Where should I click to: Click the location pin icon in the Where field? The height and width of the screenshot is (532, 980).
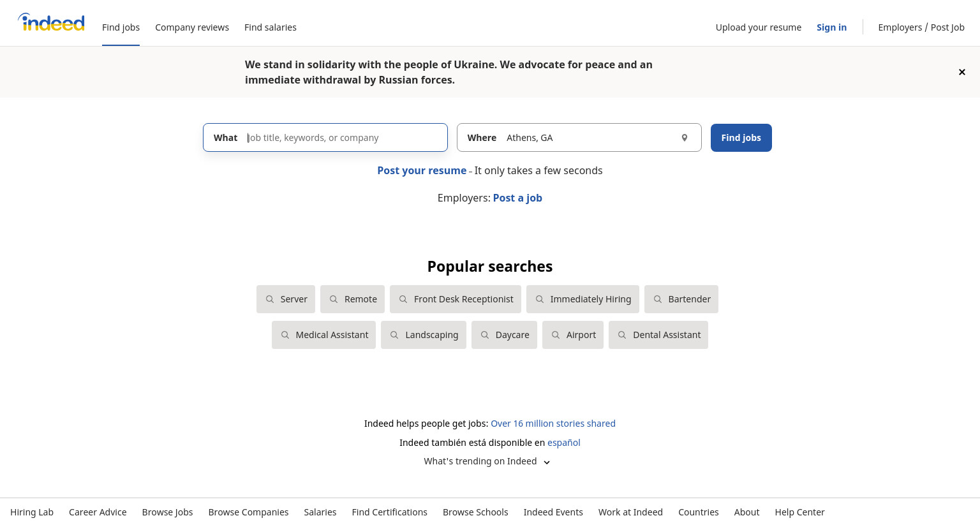coord(685,138)
